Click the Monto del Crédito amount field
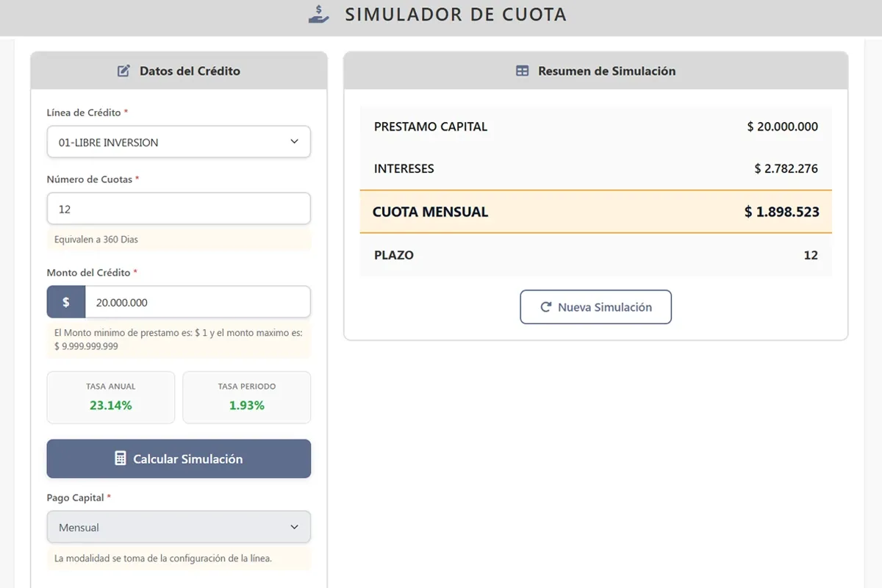 tap(198, 302)
